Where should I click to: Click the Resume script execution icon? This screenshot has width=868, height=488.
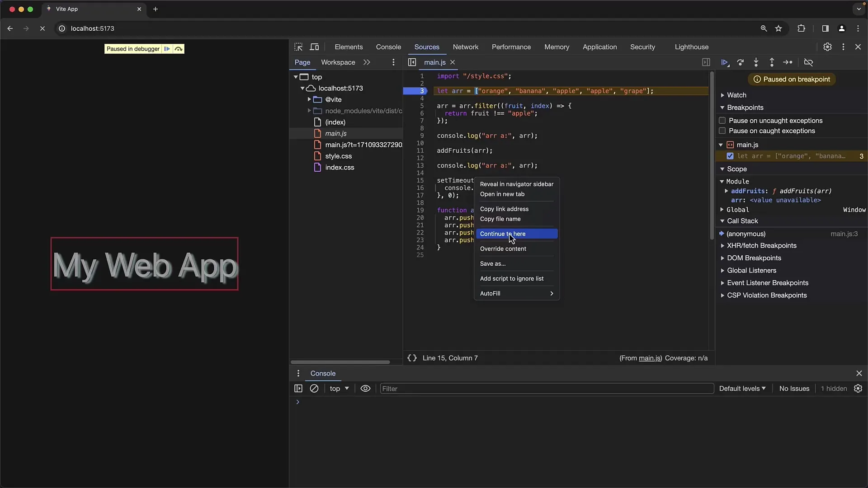[x=724, y=62]
